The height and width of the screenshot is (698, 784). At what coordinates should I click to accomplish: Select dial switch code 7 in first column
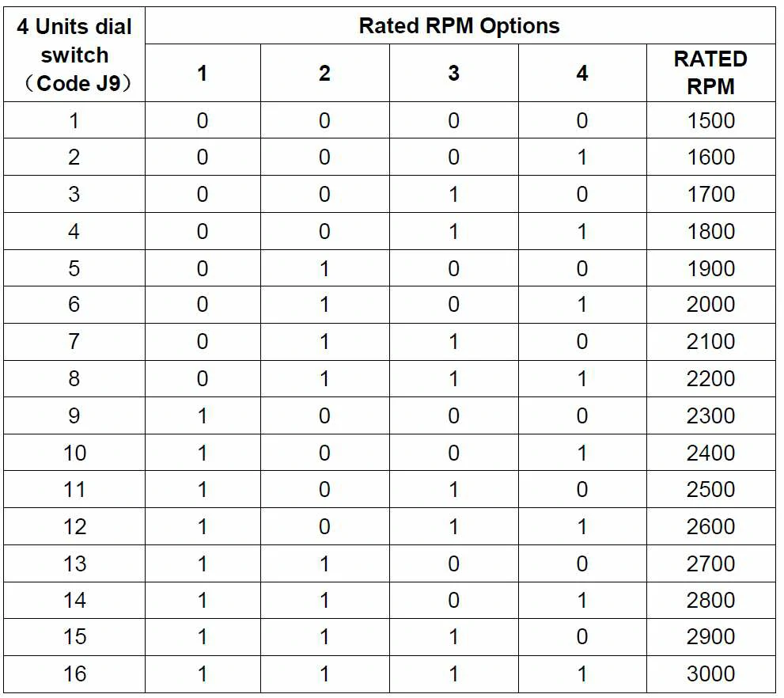tap(74, 342)
